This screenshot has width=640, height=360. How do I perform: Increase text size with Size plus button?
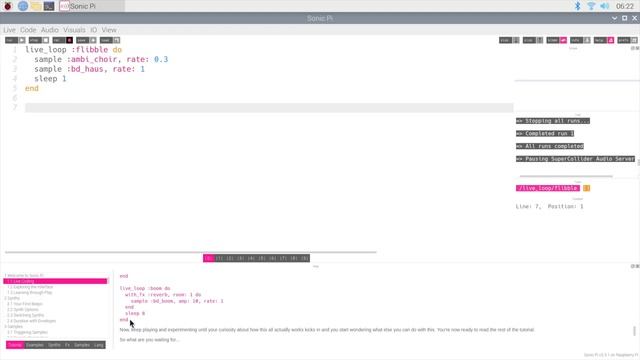[533, 40]
